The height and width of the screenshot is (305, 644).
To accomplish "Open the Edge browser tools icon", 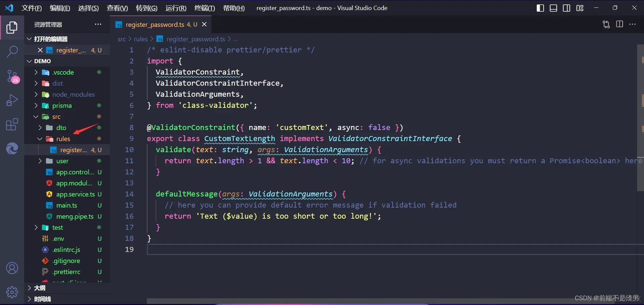I will coord(12,148).
